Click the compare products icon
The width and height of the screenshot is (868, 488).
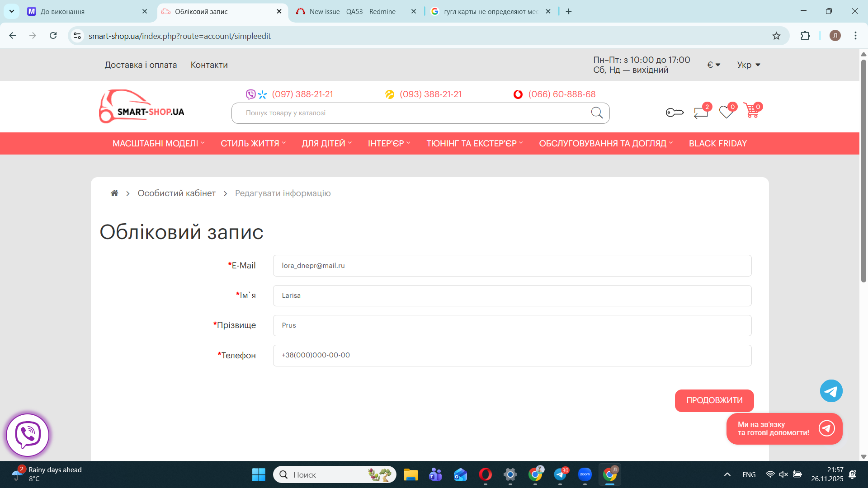click(701, 112)
